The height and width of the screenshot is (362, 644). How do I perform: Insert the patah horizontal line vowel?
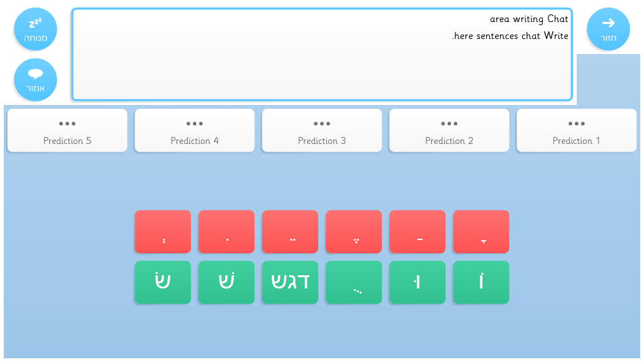pyautogui.click(x=417, y=232)
